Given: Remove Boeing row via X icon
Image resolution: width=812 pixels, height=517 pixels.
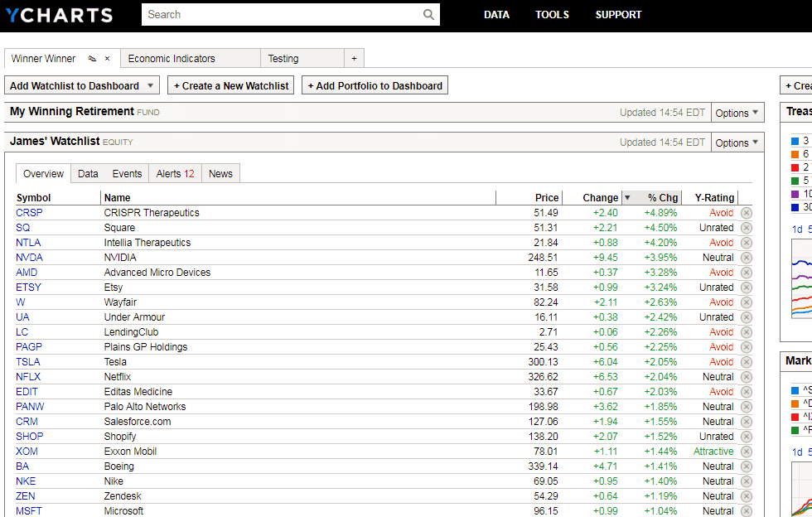Looking at the screenshot, I should click(x=747, y=466).
